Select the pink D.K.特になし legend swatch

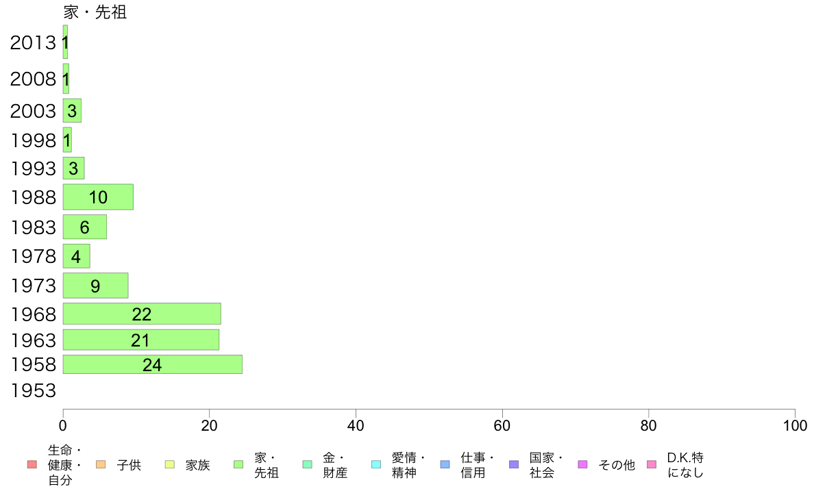click(652, 464)
